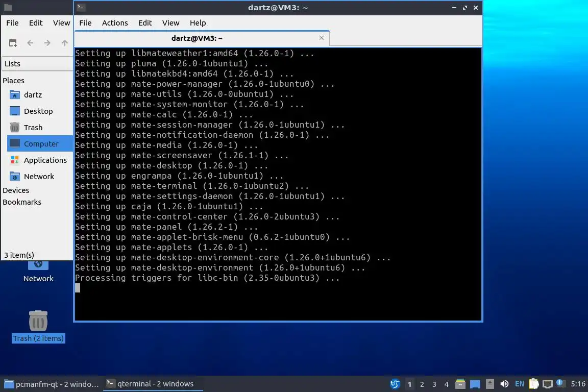
Task: Expand the Bookmarks section in sidebar
Action: coord(22,202)
